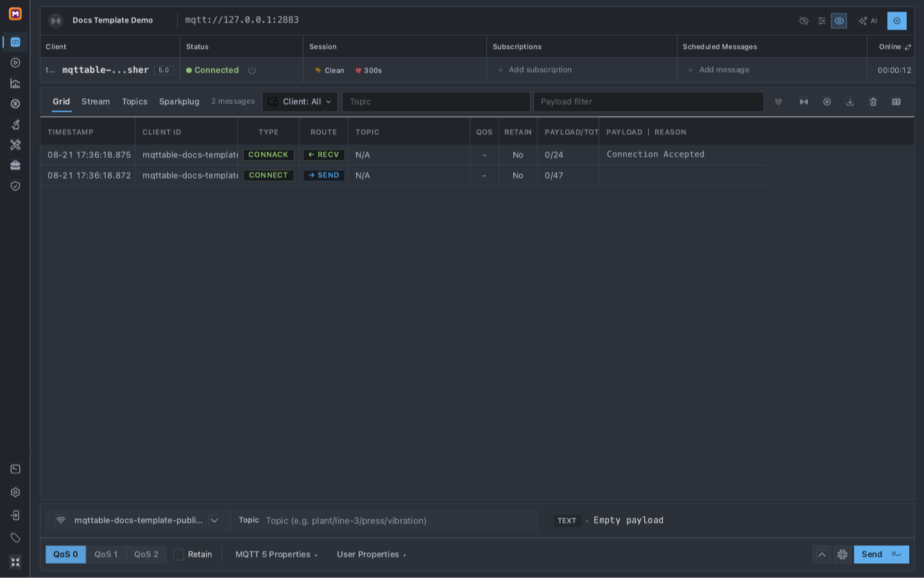Viewport: 924px width, 578px height.
Task: Click the Send button
Action: (881, 555)
